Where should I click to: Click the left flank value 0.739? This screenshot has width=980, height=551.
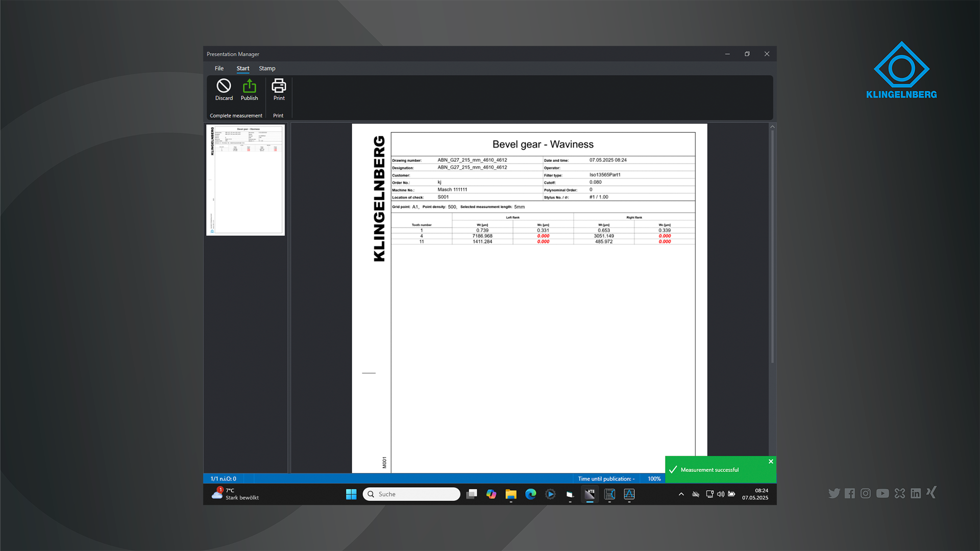click(482, 231)
